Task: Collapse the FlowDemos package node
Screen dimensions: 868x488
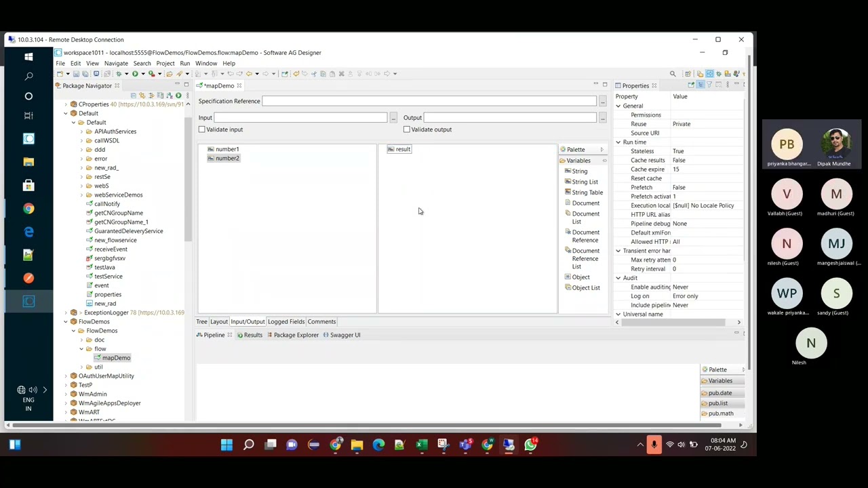Action: point(66,321)
